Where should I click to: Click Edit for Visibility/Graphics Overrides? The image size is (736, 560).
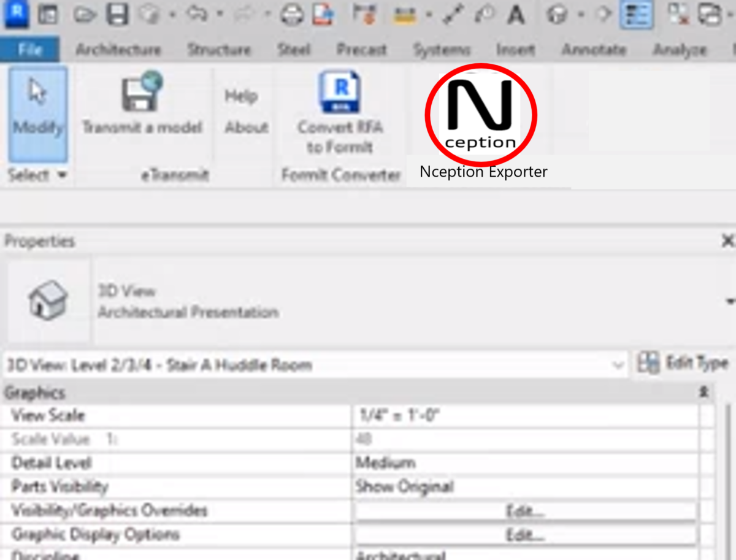(x=525, y=511)
